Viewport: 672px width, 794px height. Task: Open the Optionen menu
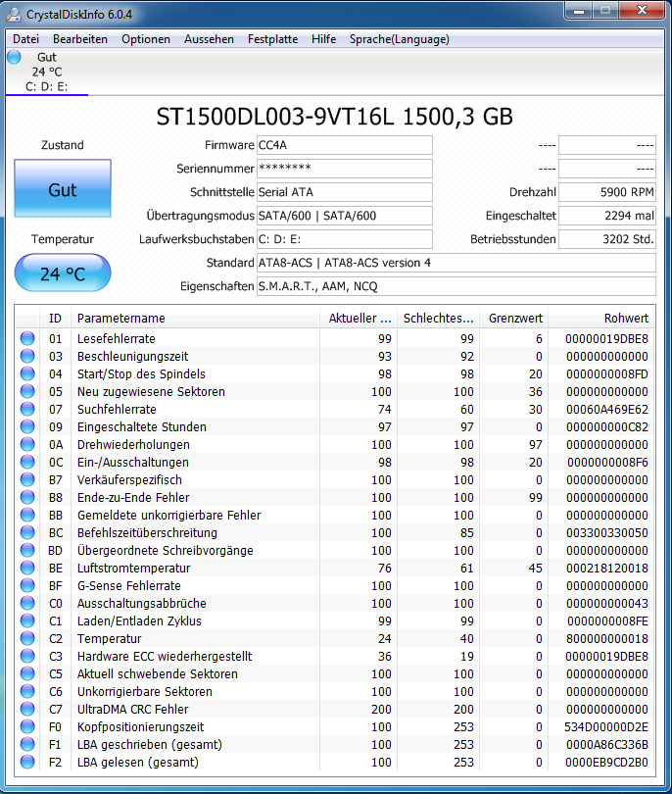[146, 39]
